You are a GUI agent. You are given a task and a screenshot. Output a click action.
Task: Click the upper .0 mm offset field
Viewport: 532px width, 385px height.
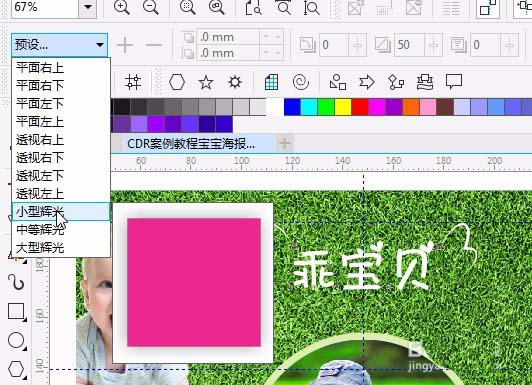pyautogui.click(x=228, y=37)
